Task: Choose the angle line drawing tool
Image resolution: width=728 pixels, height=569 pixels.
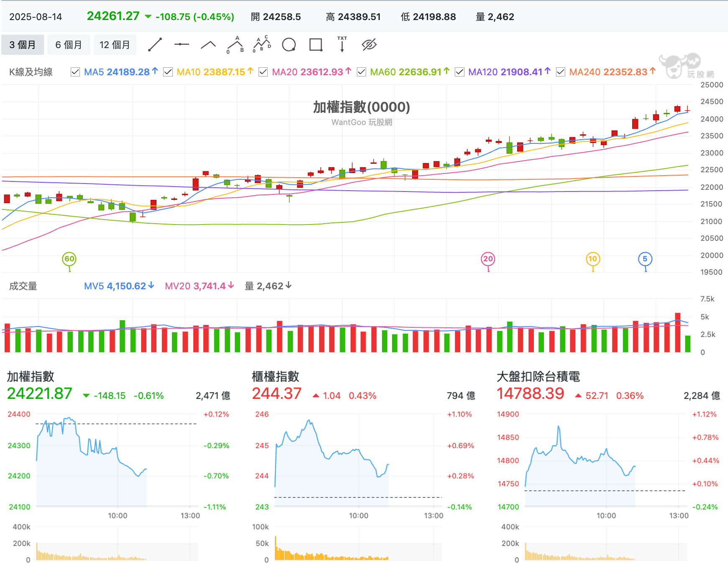Action: click(208, 45)
